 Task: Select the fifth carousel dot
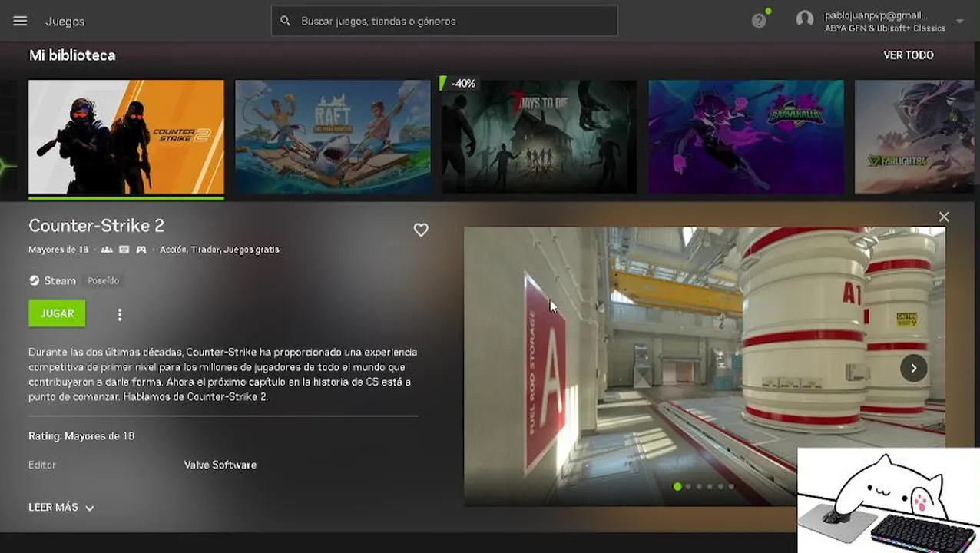720,486
